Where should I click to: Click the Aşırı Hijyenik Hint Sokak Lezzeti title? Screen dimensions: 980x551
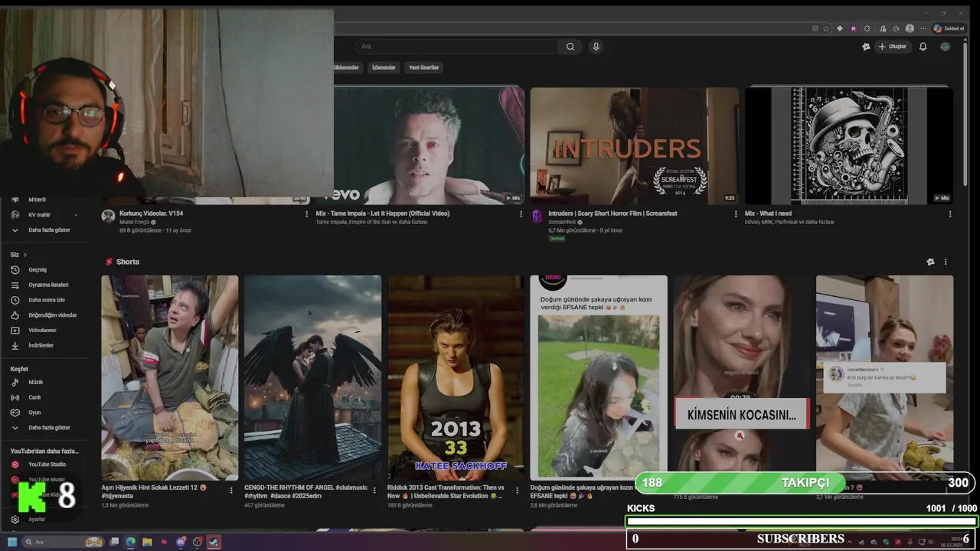(x=154, y=491)
